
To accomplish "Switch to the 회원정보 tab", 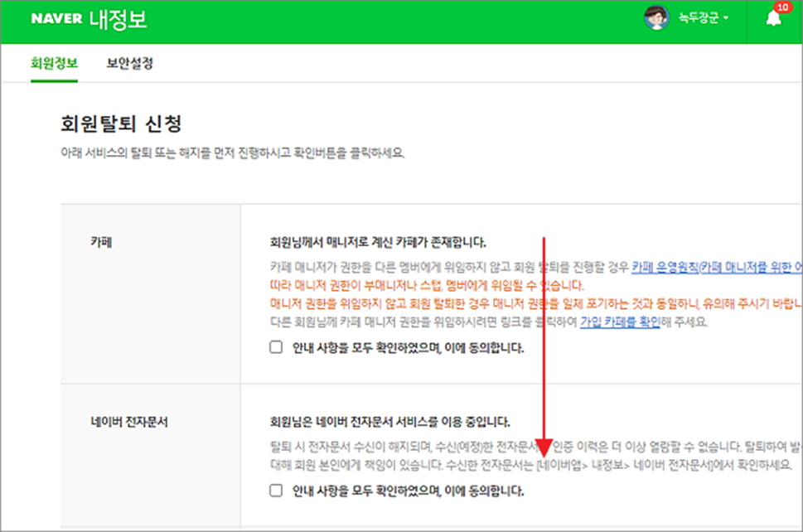I will (54, 64).
